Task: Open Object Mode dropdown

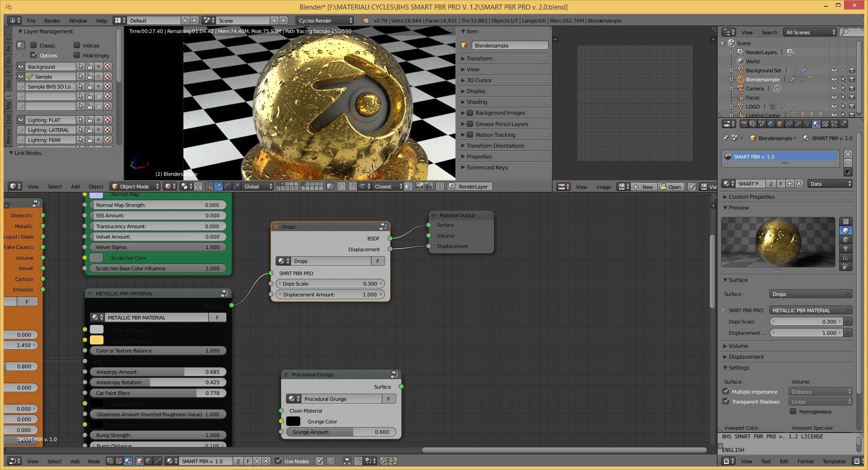Action: pos(136,186)
